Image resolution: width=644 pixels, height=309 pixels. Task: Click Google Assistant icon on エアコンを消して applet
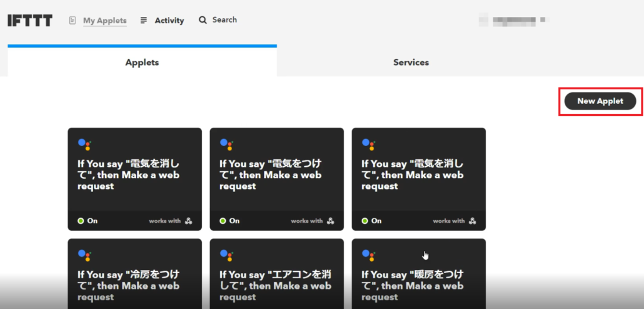227,255
